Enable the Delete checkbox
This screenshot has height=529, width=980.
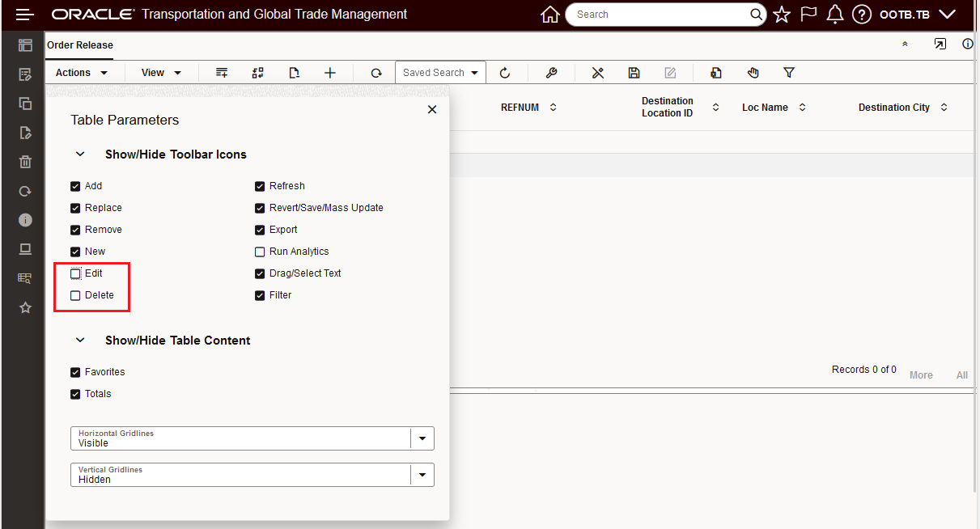point(76,295)
